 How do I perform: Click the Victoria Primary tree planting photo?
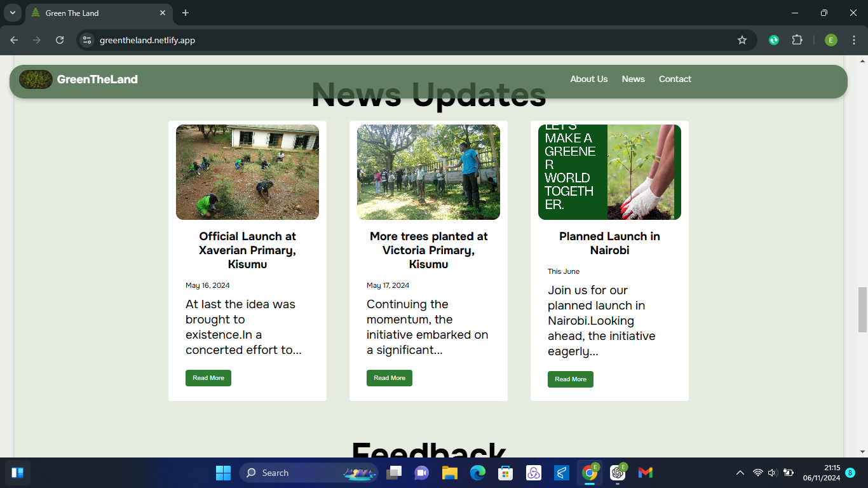428,172
